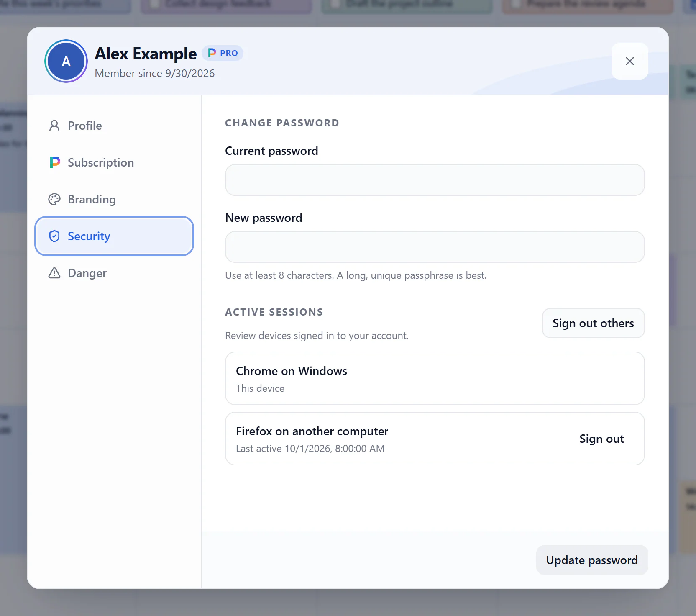
Task: Click the 'Member since 9/30/2026' text
Action: [155, 73]
